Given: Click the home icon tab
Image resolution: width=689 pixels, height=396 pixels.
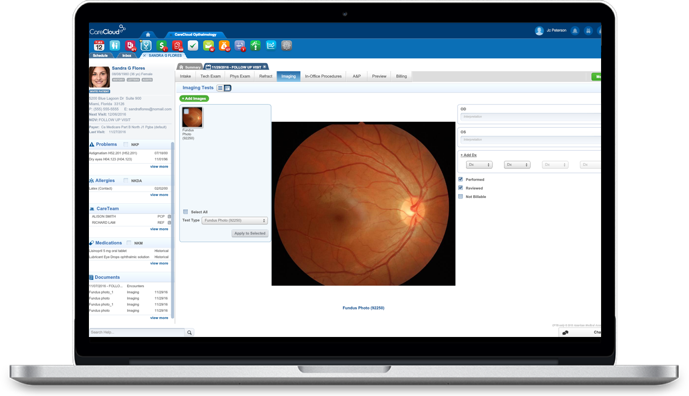Looking at the screenshot, I should click(148, 34).
